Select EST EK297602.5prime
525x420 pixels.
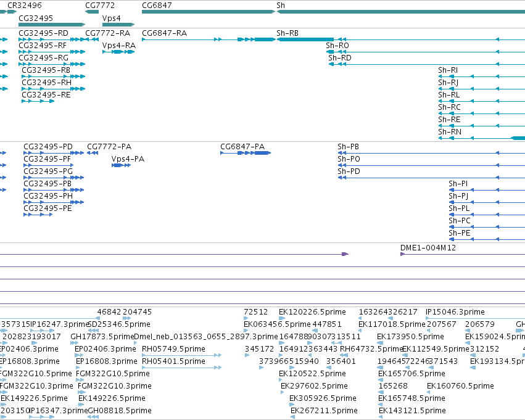(x=314, y=387)
